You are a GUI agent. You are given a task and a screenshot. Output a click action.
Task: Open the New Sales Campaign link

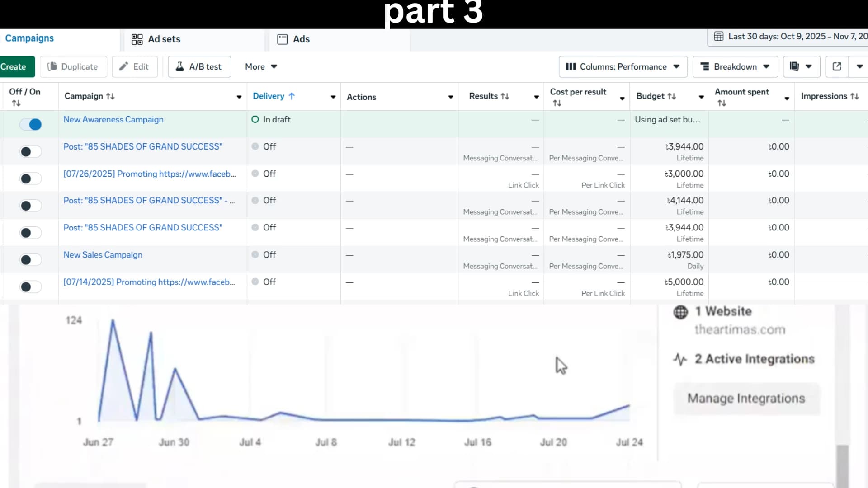pyautogui.click(x=103, y=255)
